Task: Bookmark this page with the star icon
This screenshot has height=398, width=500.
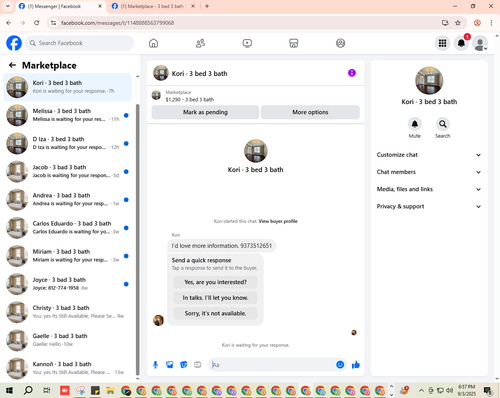Action: pyautogui.click(x=458, y=23)
